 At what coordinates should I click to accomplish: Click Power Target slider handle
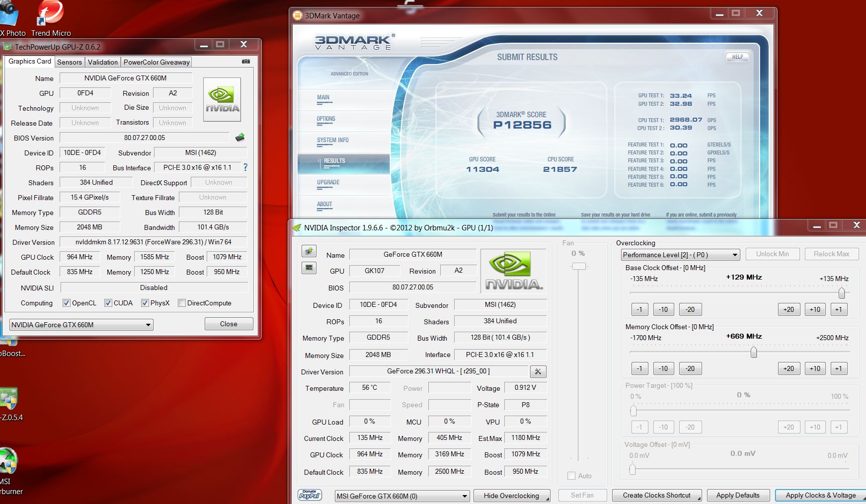[x=633, y=411]
